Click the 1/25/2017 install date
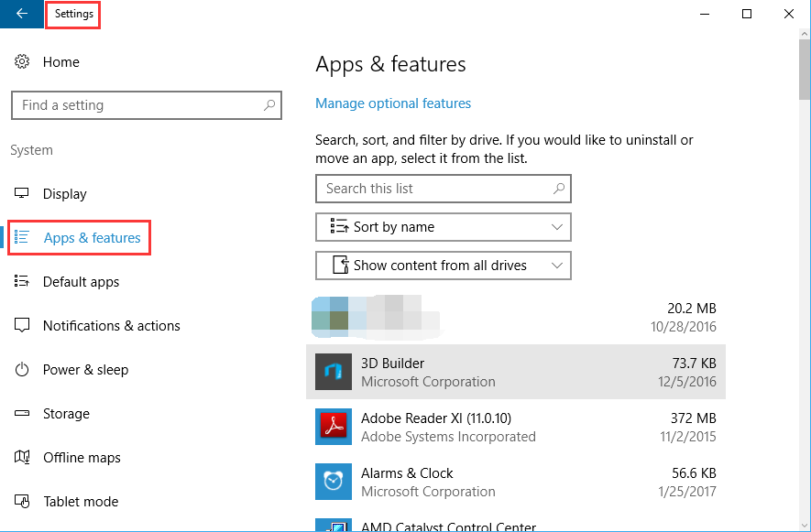This screenshot has height=532, width=811. point(687,491)
